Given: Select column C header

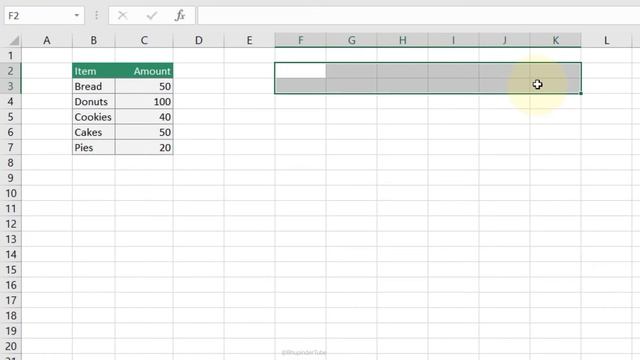Looking at the screenshot, I should (144, 40).
